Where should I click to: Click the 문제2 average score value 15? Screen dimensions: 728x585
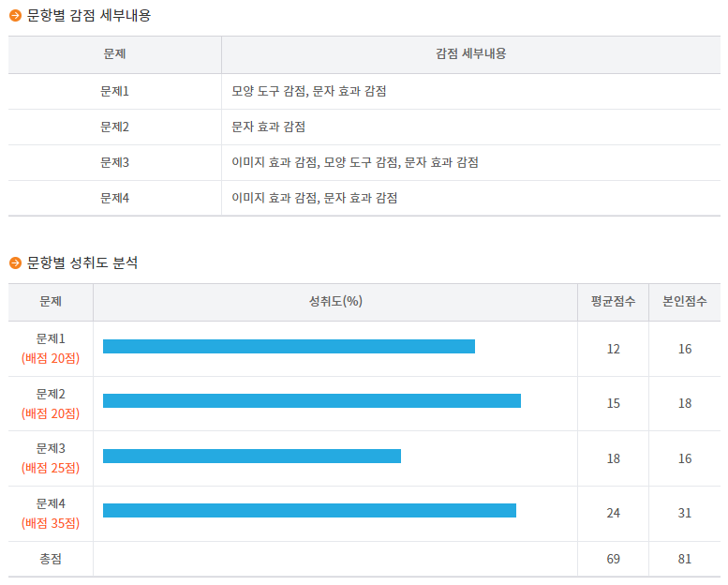click(614, 403)
